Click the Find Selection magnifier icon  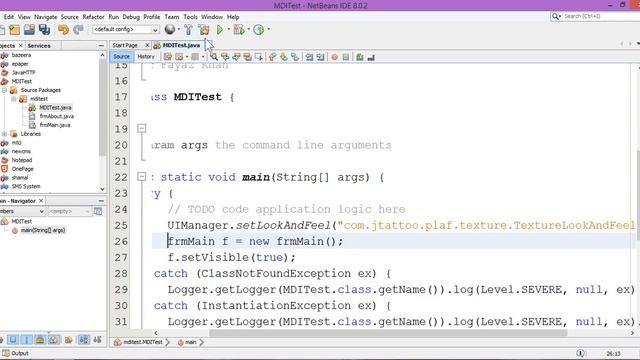click(x=214, y=57)
